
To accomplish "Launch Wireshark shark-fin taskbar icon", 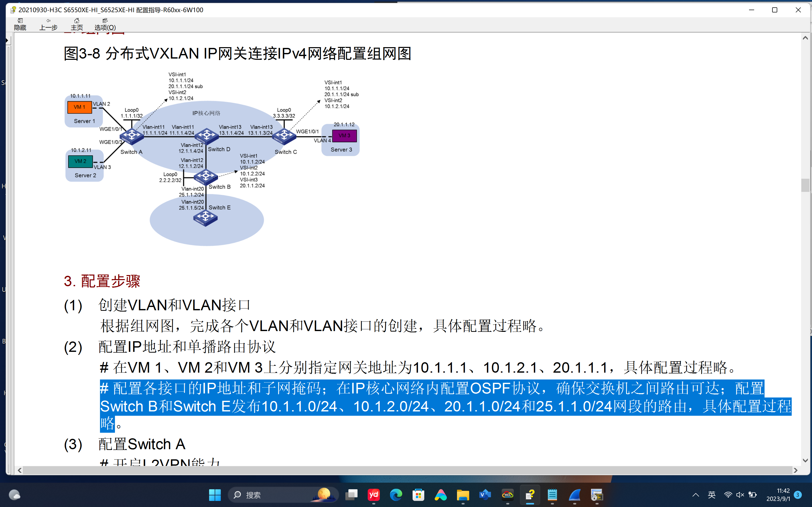I will 574,495.
